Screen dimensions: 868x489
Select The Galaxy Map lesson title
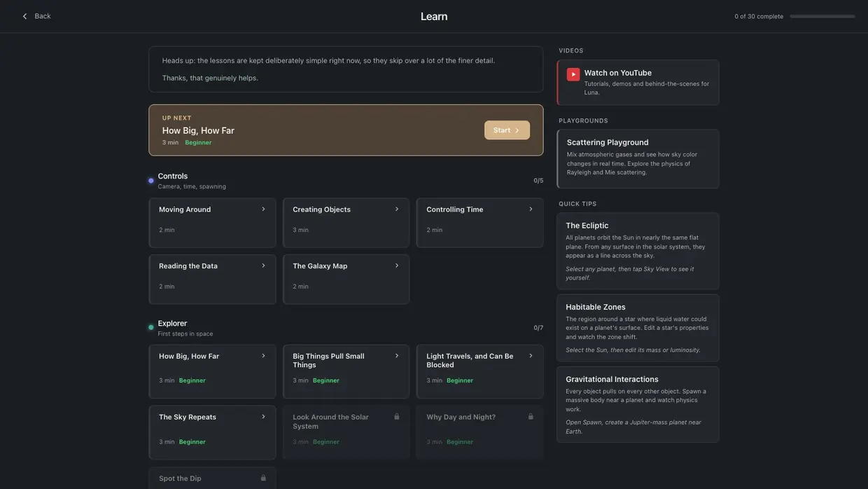point(320,266)
